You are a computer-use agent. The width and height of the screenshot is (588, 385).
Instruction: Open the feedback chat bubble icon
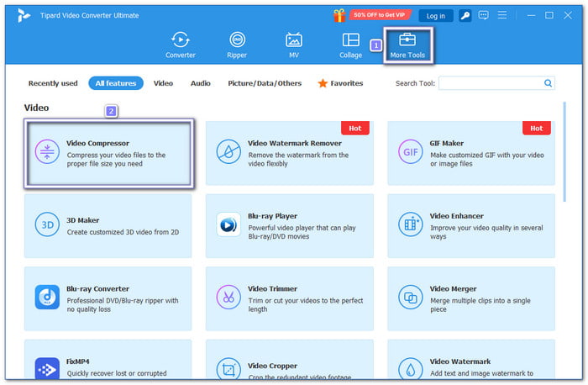point(483,15)
